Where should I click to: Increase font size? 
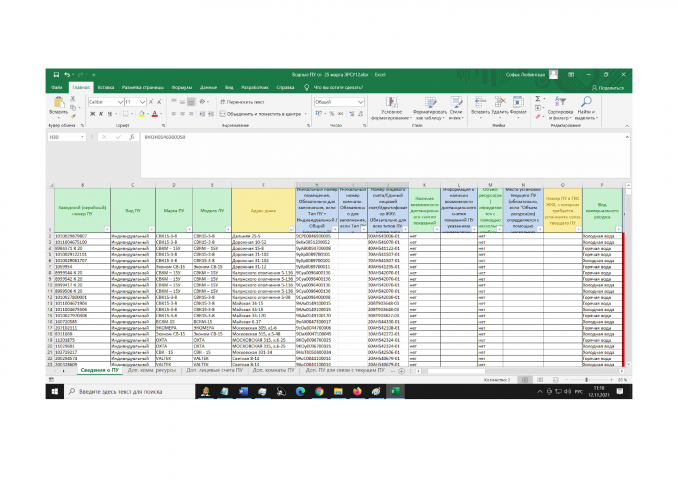(151, 102)
